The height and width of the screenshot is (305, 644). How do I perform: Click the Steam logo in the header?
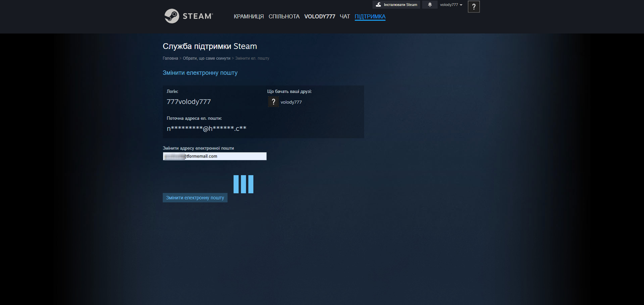click(189, 16)
